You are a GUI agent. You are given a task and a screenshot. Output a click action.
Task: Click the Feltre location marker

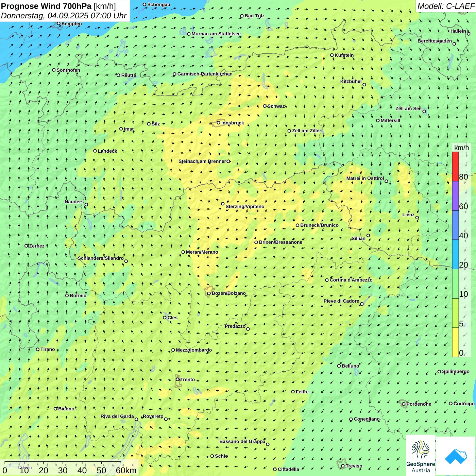click(293, 392)
